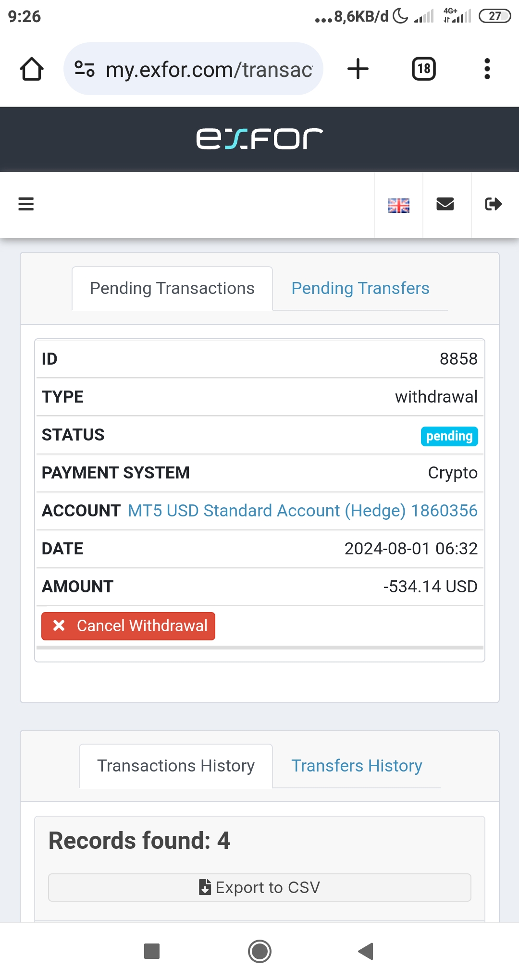Open messages envelope icon
Screen dimensions: 519x980
pos(445,204)
